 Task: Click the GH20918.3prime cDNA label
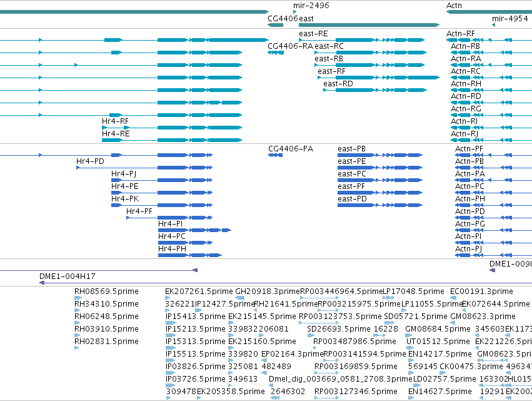coord(268,292)
